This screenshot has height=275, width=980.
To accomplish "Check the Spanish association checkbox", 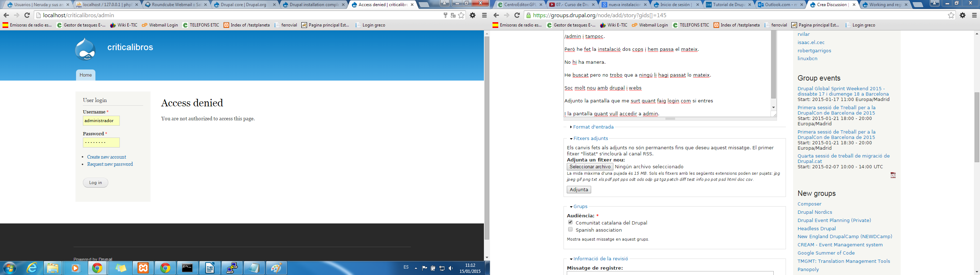I will pos(570,230).
